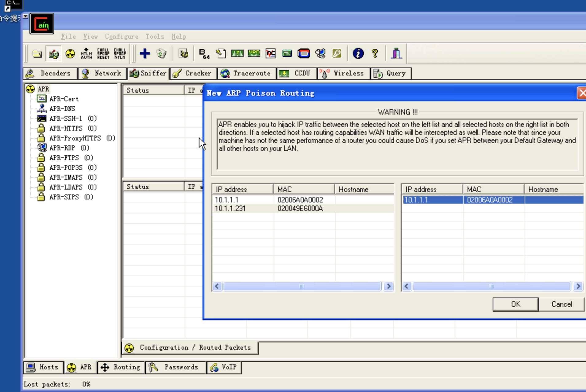Toggle the Start/Stop APR radioactive toolbar icon
This screenshot has width=586, height=392.
70,54
